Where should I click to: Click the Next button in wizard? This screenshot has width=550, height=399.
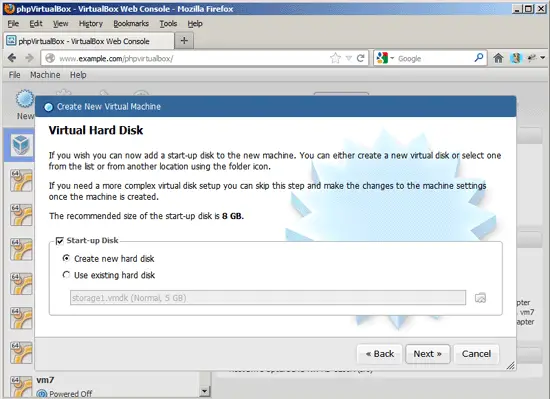428,354
